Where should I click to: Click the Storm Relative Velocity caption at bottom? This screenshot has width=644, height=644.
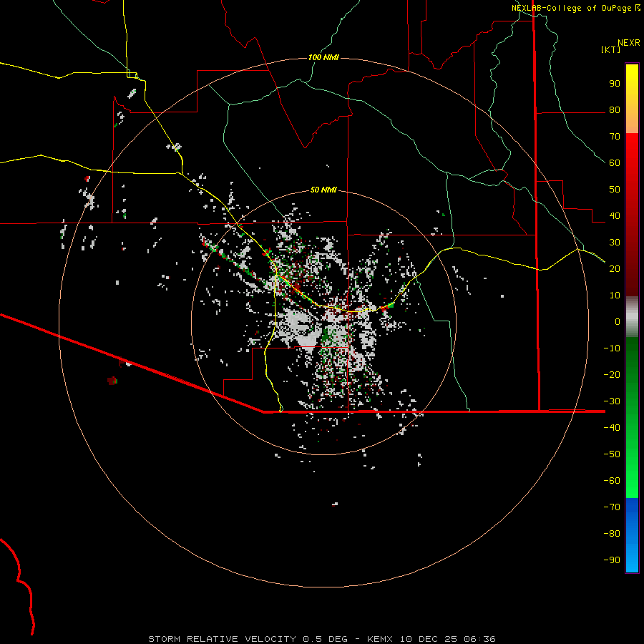coord(321,639)
